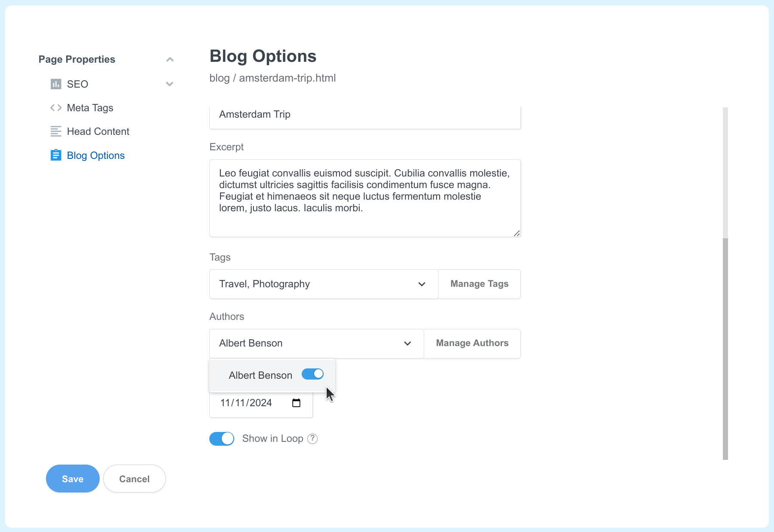Click the Blog Options clipboard icon

[56, 155]
